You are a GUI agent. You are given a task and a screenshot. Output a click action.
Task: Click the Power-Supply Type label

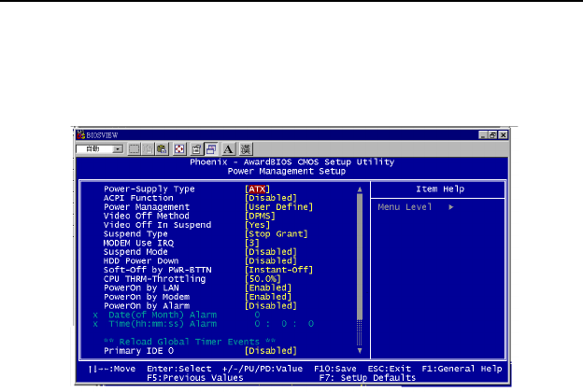pos(149,189)
